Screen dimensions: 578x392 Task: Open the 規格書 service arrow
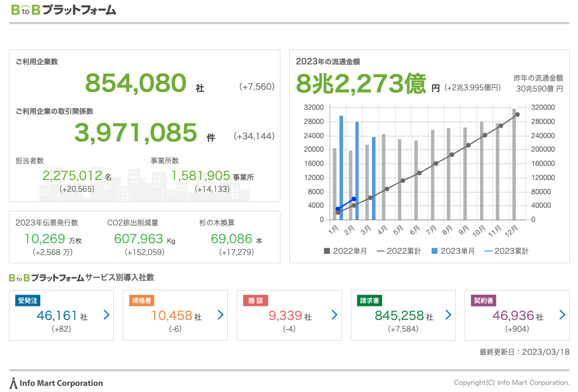click(220, 315)
